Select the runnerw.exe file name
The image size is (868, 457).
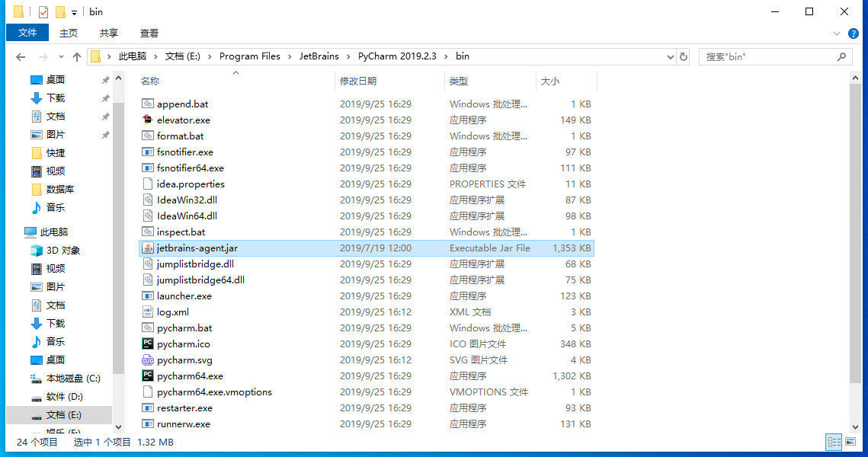pos(183,423)
